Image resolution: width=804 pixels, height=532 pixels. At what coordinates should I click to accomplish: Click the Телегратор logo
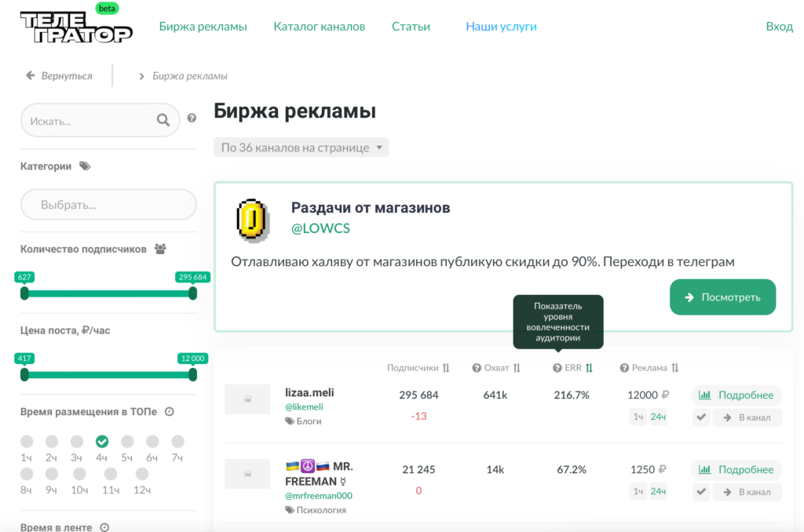coord(76,27)
